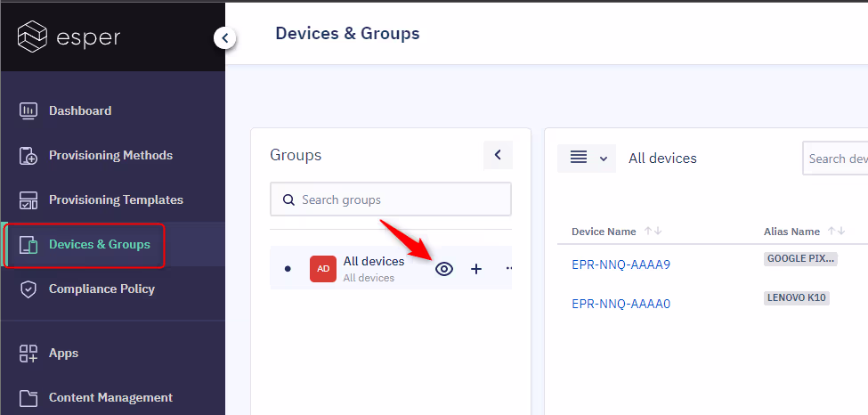
Task: Click the red AD group avatar
Action: pyautogui.click(x=323, y=269)
